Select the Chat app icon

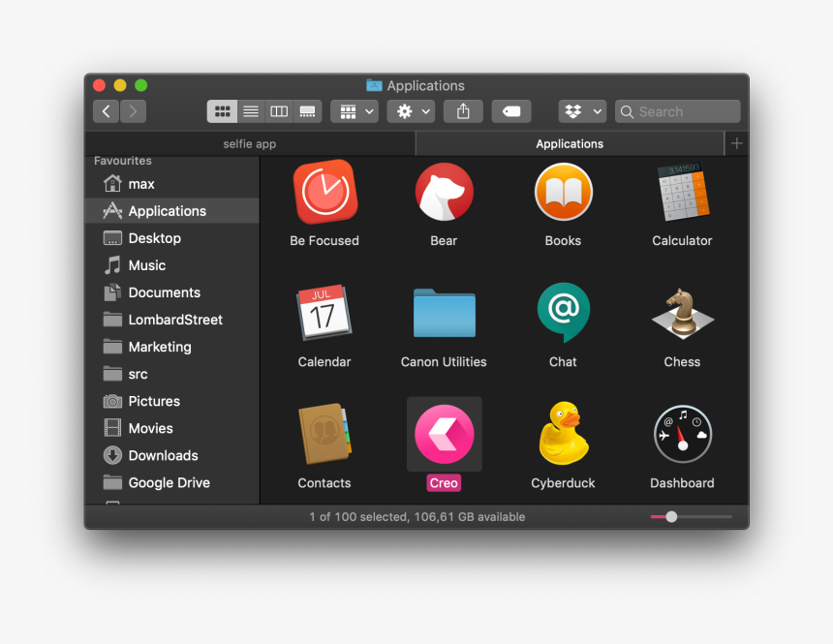pos(563,313)
